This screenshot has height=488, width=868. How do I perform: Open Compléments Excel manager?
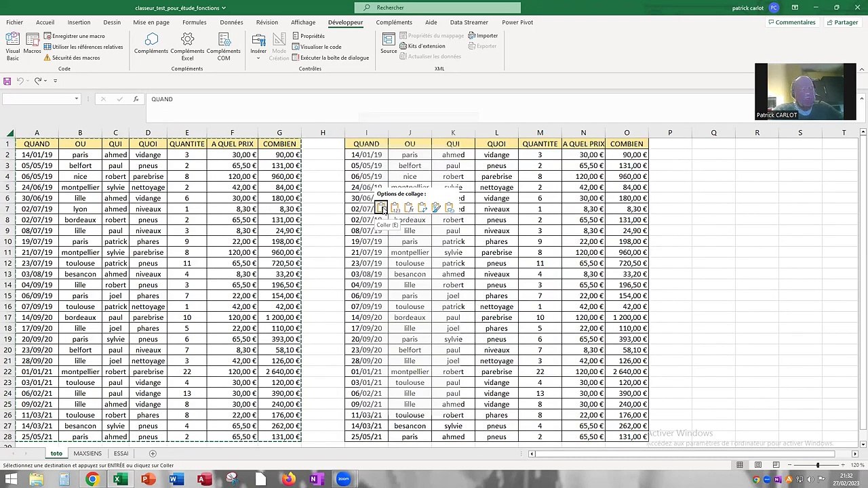coord(187,46)
